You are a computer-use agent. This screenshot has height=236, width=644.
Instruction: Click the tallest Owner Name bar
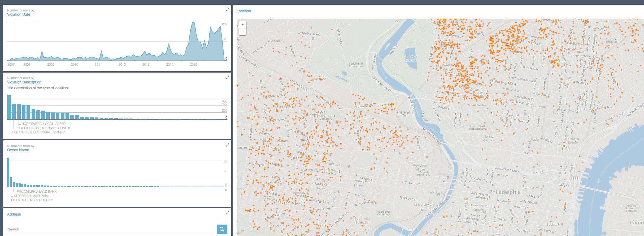(8, 172)
